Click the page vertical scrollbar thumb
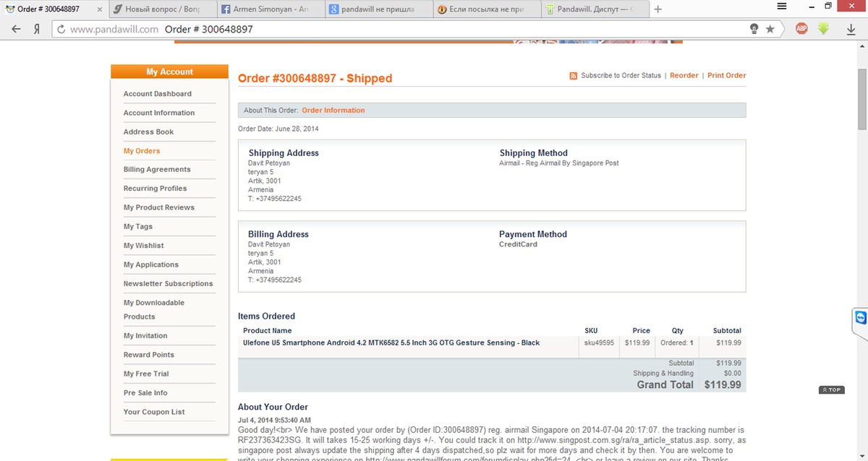 pyautogui.click(x=862, y=99)
